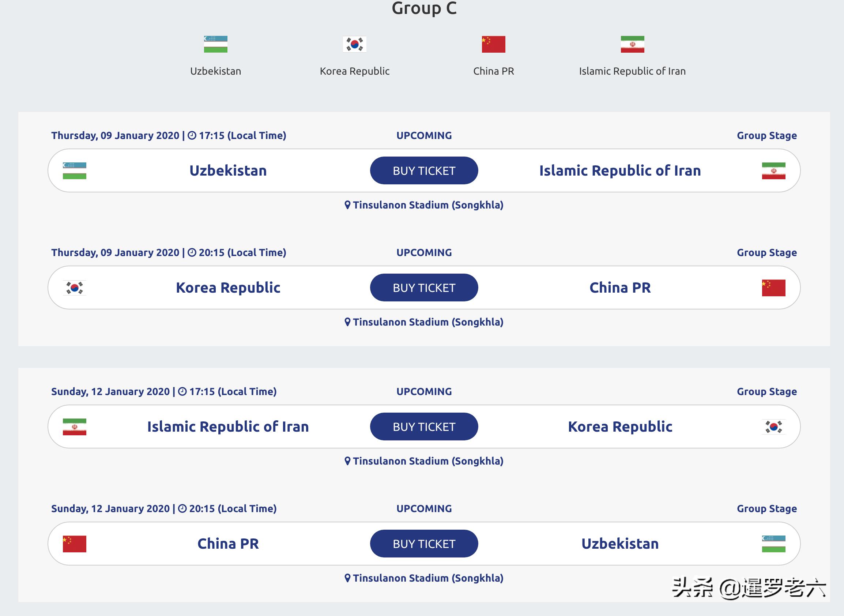Click Uzbekistan flag in Uzbekistan vs Iran match

tap(75, 171)
